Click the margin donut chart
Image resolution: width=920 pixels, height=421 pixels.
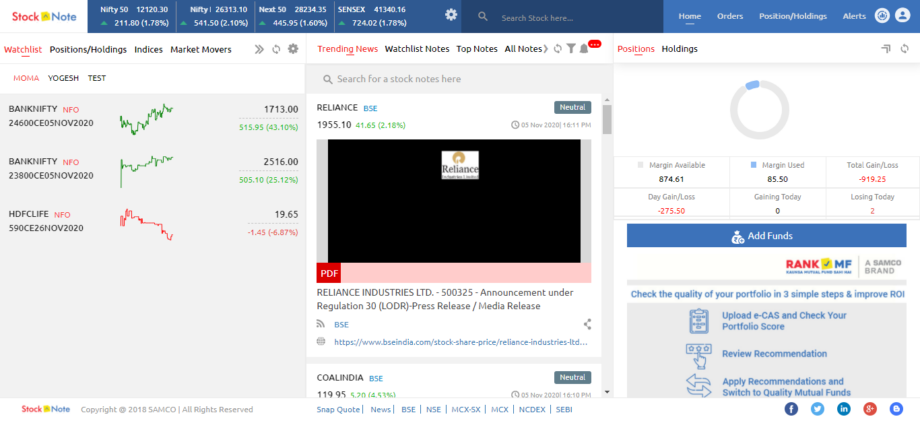point(759,110)
